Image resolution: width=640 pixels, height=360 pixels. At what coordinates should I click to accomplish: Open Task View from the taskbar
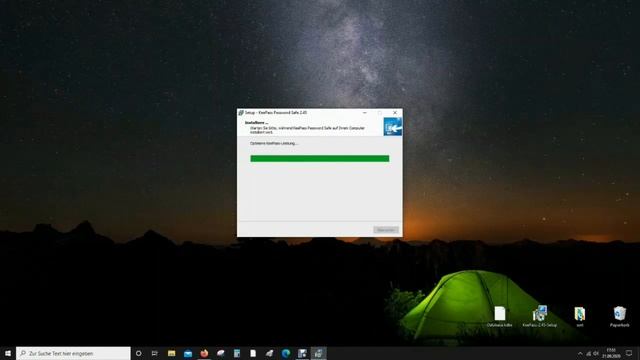(x=155, y=353)
